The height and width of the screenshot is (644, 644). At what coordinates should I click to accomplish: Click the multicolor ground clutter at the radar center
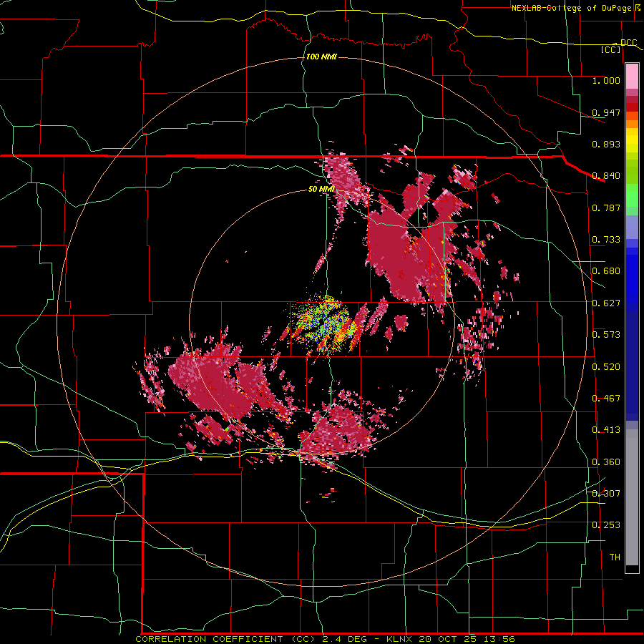[323, 323]
